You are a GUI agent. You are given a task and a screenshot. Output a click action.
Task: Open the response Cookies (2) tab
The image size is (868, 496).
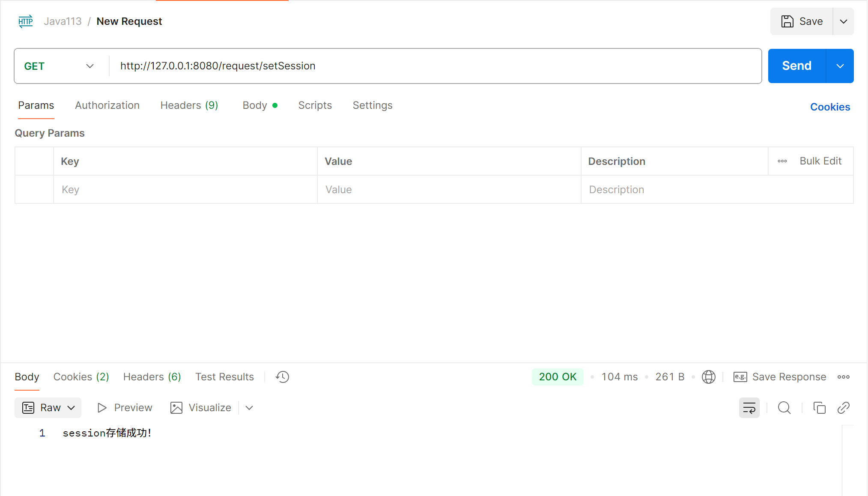pos(81,377)
